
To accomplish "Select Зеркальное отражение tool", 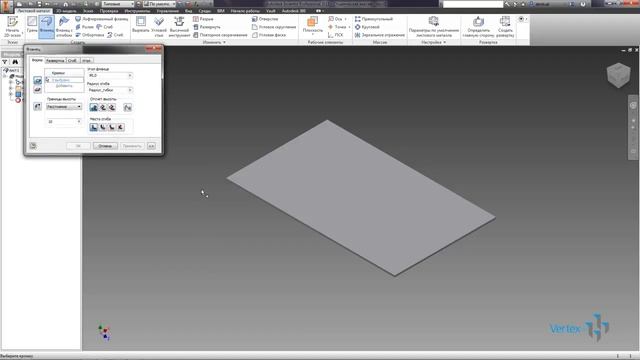I will coord(380,35).
